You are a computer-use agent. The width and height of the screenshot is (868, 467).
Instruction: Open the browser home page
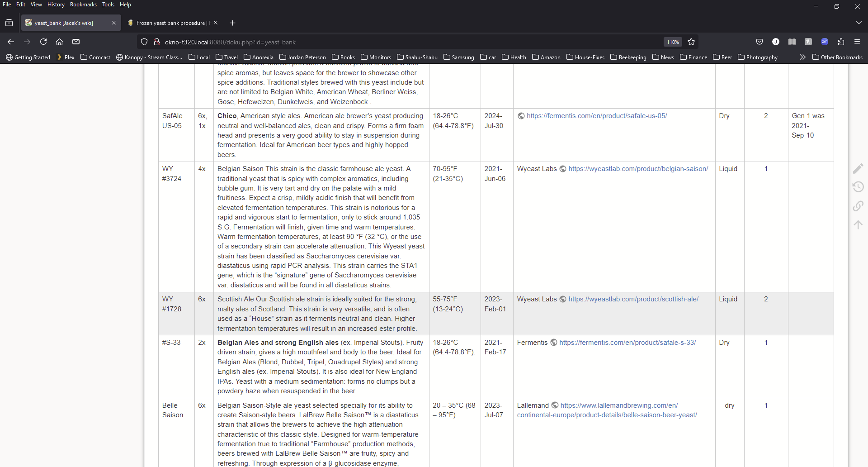point(59,42)
